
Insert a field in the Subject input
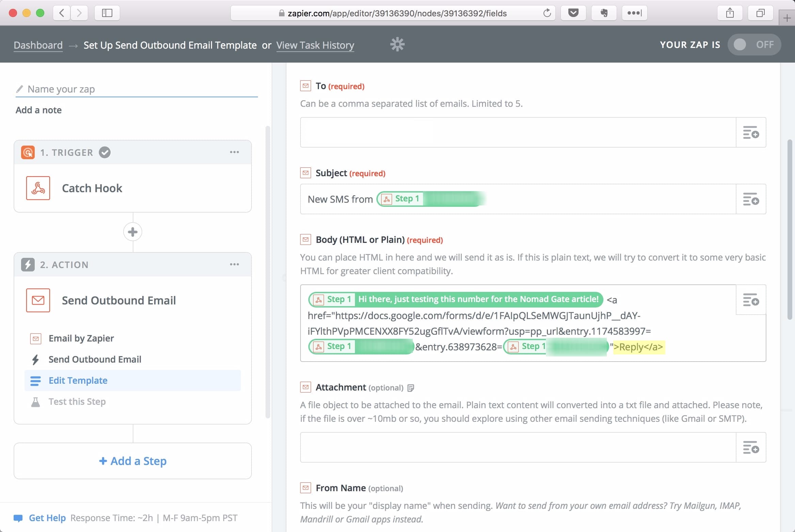tap(751, 199)
